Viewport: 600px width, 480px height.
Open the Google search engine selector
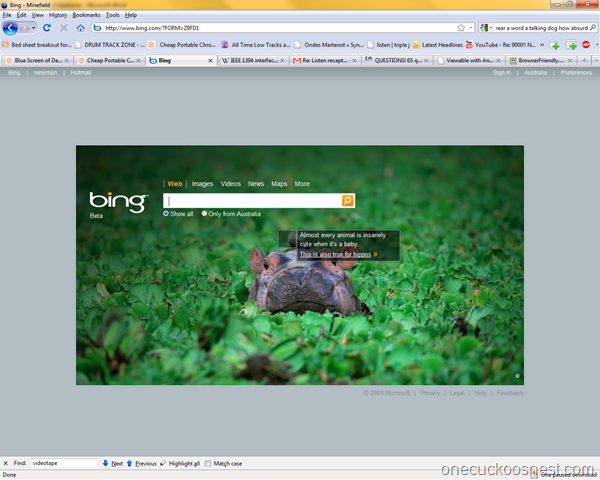coord(486,28)
